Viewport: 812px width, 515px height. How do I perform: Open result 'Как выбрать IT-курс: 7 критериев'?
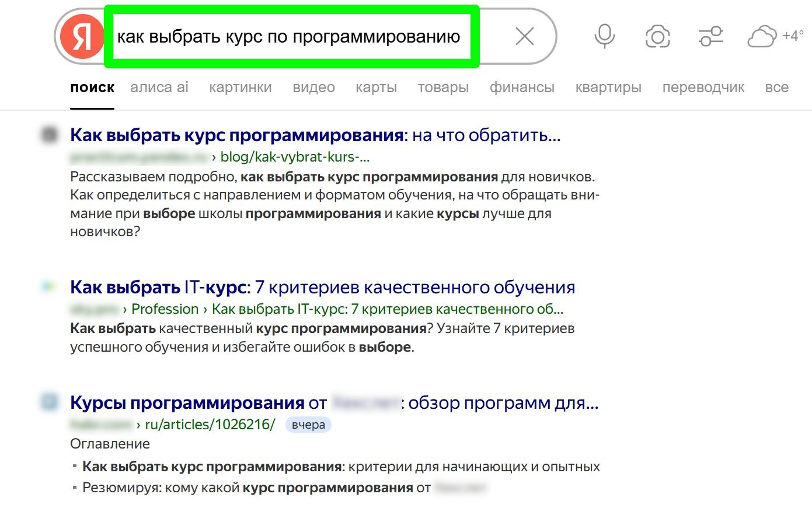[x=323, y=288]
